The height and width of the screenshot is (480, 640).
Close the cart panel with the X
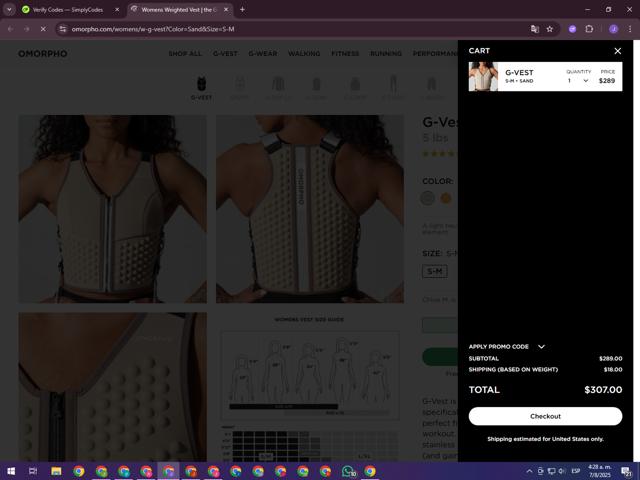[x=618, y=51]
